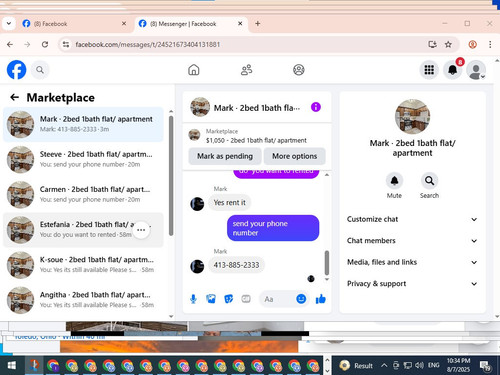Open conversation information purple icon
500x375 pixels.
pyautogui.click(x=316, y=107)
